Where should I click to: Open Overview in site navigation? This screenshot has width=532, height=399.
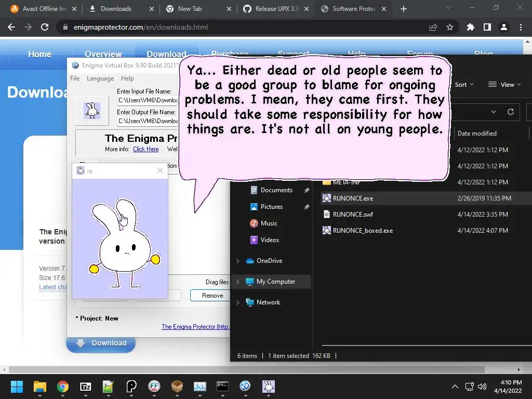click(x=103, y=54)
